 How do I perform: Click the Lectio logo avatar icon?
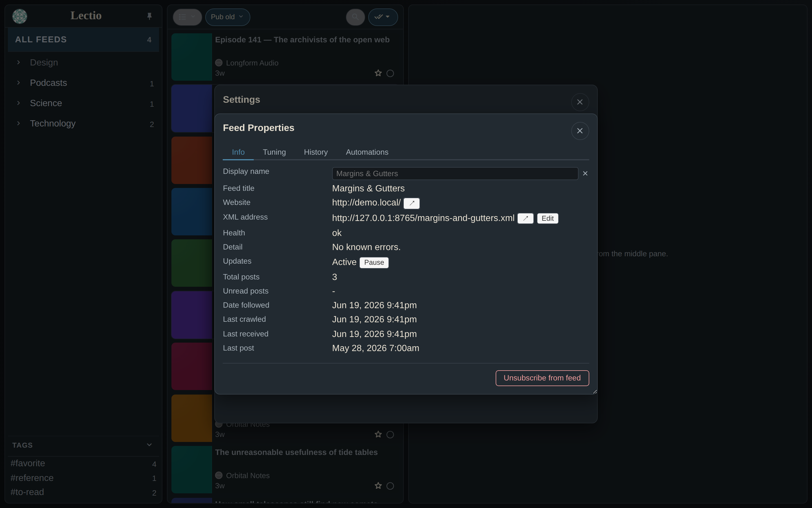point(19,16)
